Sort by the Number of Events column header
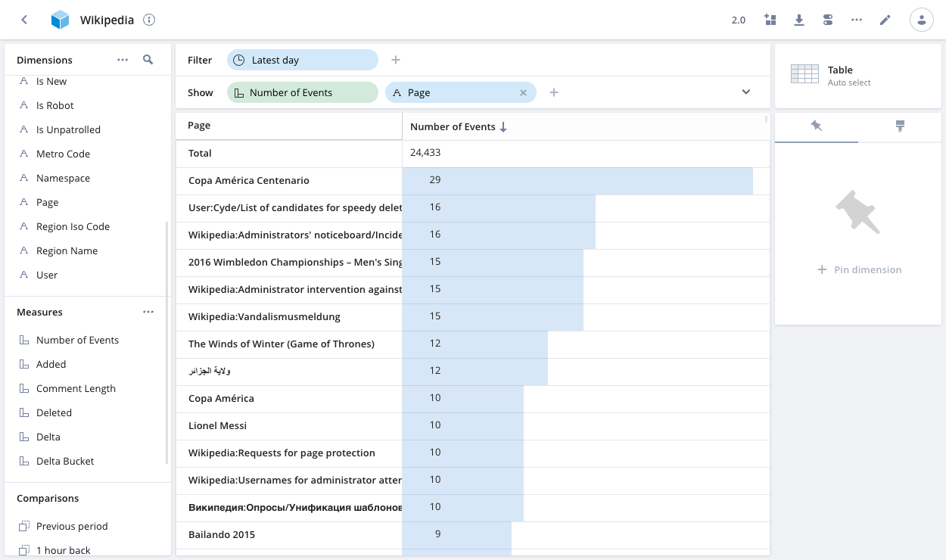This screenshot has width=946, height=560. click(x=586, y=126)
